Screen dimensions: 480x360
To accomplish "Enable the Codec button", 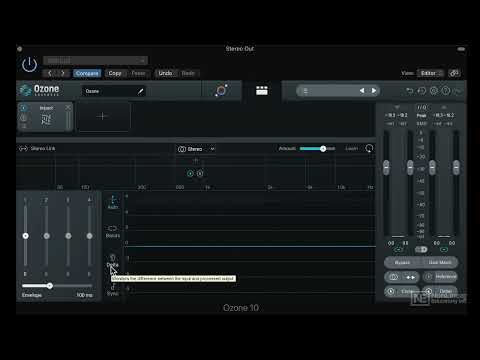I will [x=402, y=291].
